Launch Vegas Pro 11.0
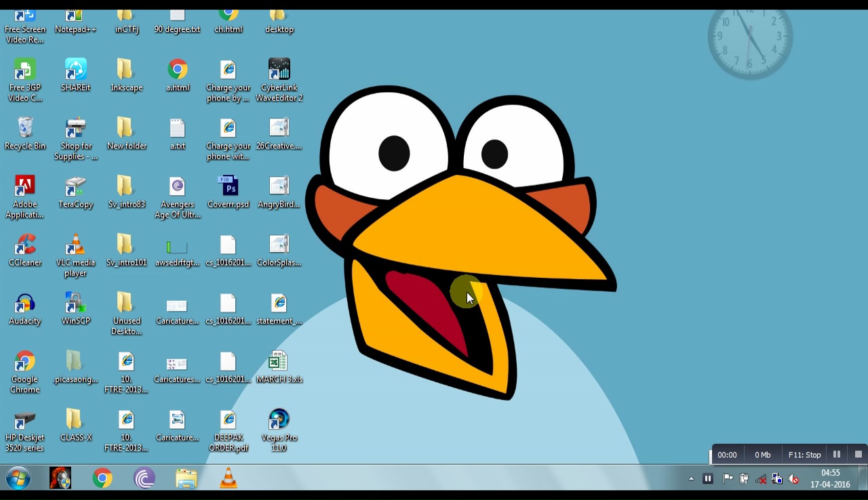 tap(279, 430)
